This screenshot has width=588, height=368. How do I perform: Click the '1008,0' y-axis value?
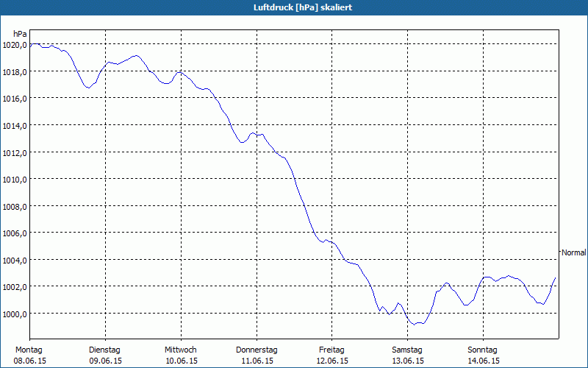point(15,207)
